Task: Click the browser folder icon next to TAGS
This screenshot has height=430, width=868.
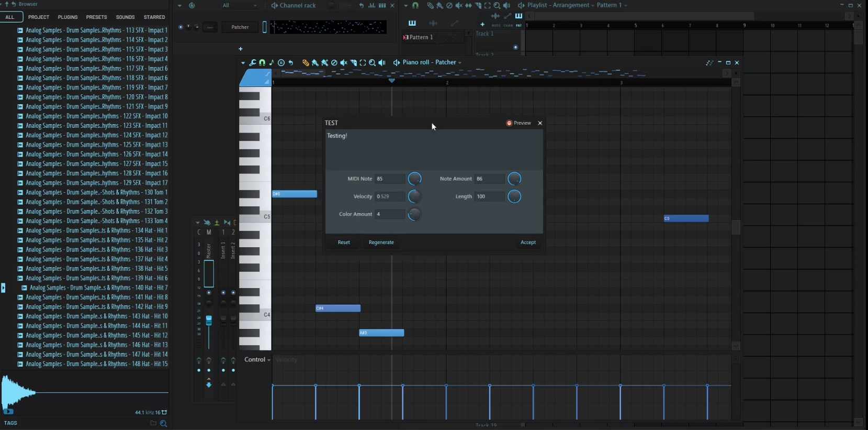Action: tap(153, 423)
